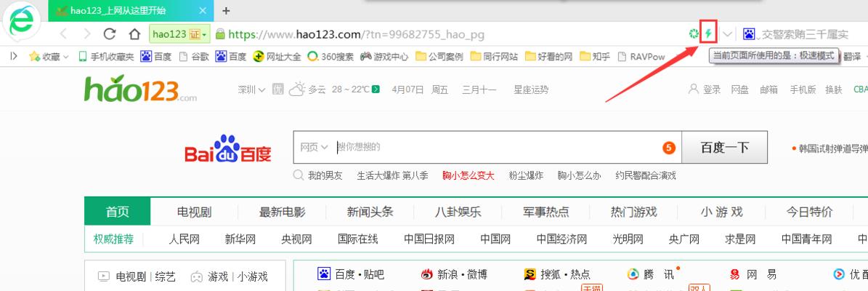The image size is (868, 291).
Task: Click the Baidu paw search engine icon
Action: (x=749, y=34)
